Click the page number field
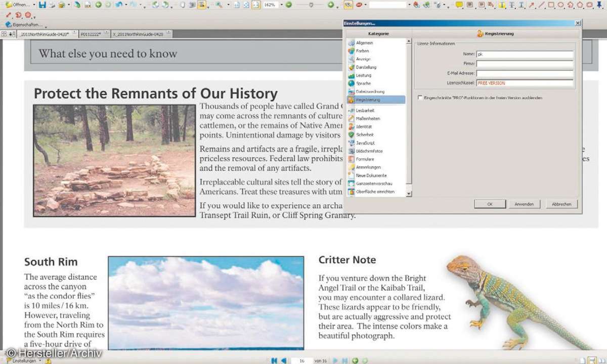Viewport: 607px width, 364px height. point(302,360)
